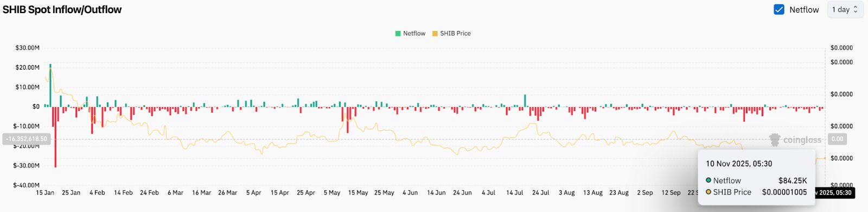Click the tall green bar near 15 Jan

(x=50, y=85)
